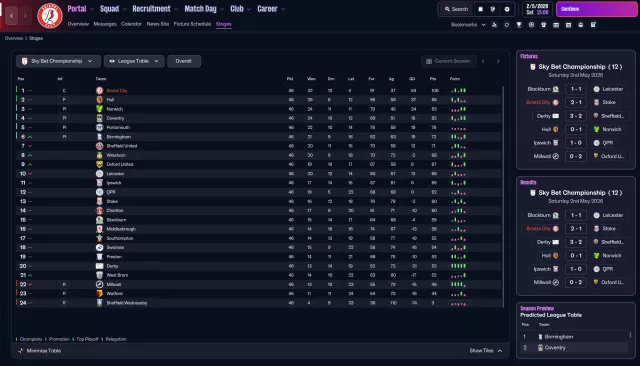Go to next season arrow

498,61
